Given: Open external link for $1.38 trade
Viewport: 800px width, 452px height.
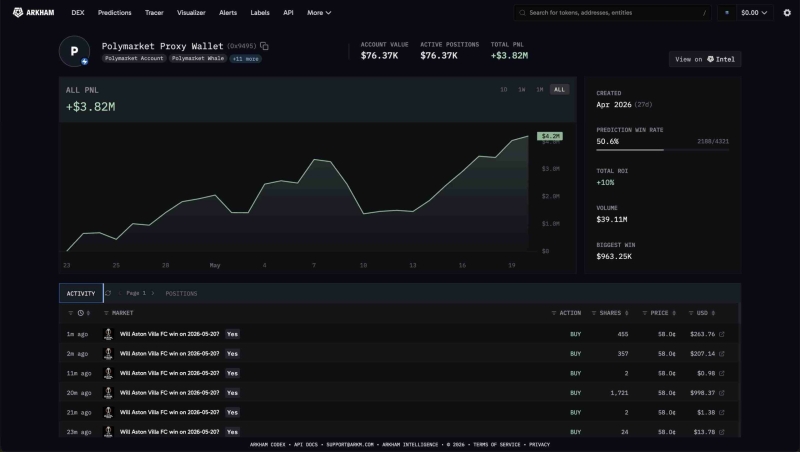Looking at the screenshot, I should point(721,412).
